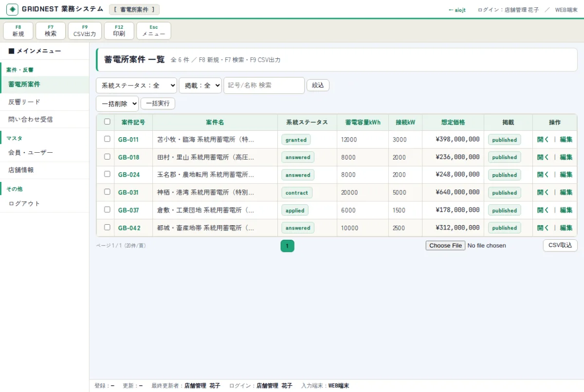Click 開く in the GB-031 row
Screen dimensions: 584x392
543,193
